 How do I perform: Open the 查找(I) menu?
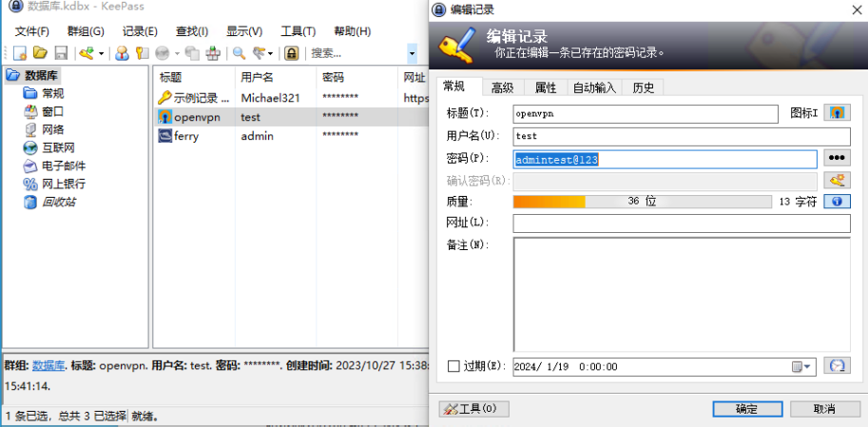tap(192, 31)
